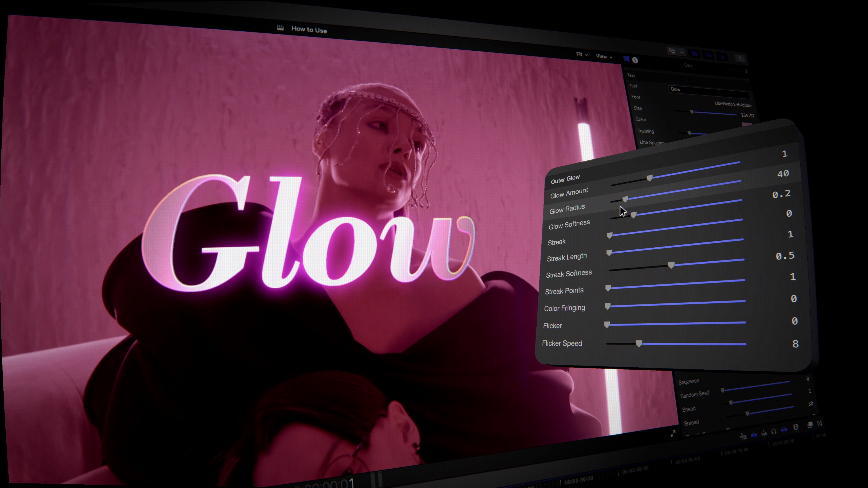Click the Spread label

point(691,423)
